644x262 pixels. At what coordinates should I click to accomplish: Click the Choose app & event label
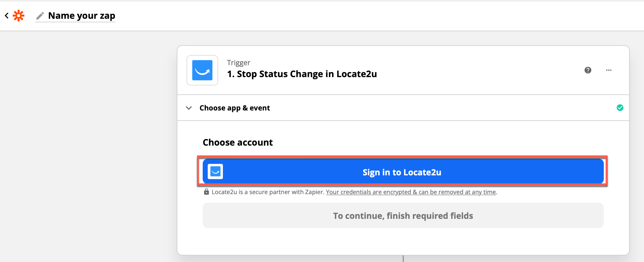pos(235,108)
